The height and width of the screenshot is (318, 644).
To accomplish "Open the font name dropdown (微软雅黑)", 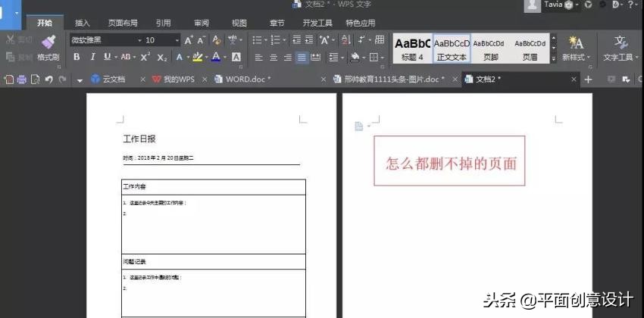I will 139,40.
